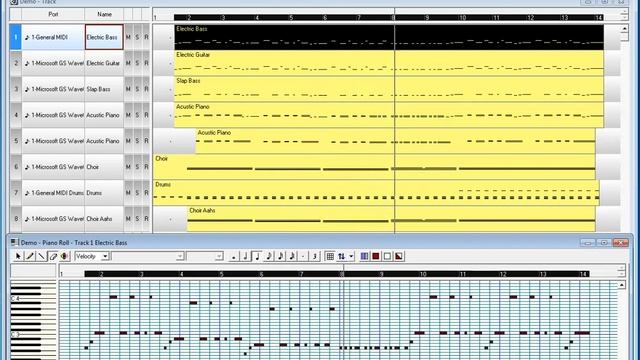Select the eraser tool

[x=53, y=256]
